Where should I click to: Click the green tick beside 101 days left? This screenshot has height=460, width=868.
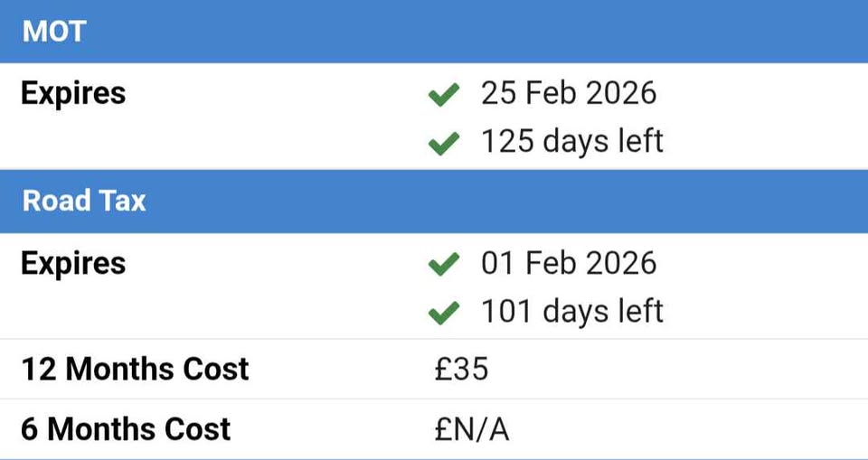[443, 313]
